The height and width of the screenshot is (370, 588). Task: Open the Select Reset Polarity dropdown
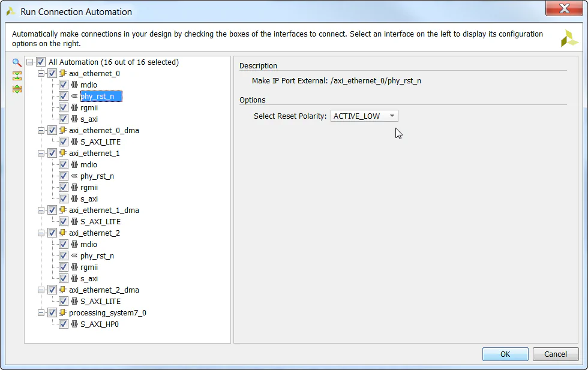tap(364, 116)
